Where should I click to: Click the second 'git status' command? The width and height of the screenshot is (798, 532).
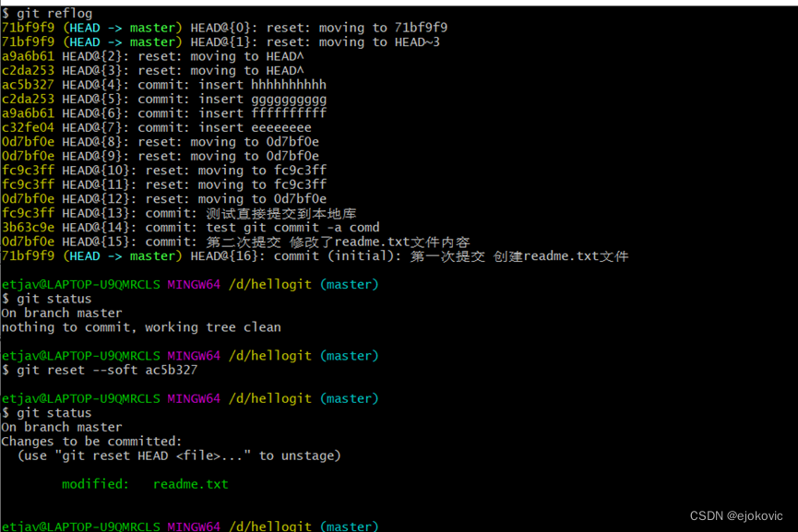pyautogui.click(x=47, y=412)
